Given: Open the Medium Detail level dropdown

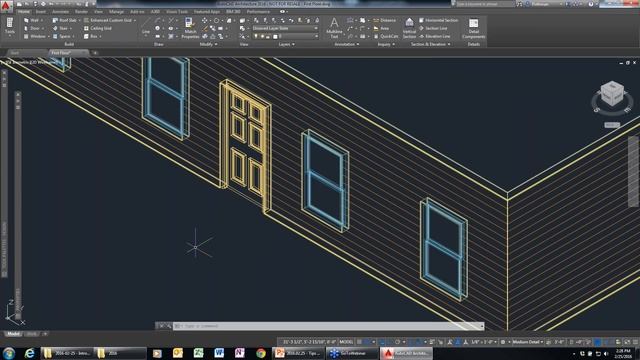Looking at the screenshot, I should point(528,342).
